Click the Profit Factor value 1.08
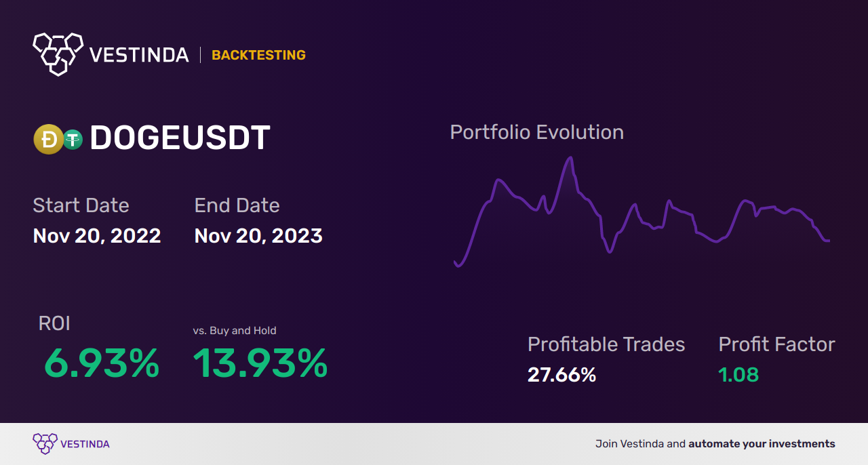This screenshot has height=465, width=868. point(738,374)
